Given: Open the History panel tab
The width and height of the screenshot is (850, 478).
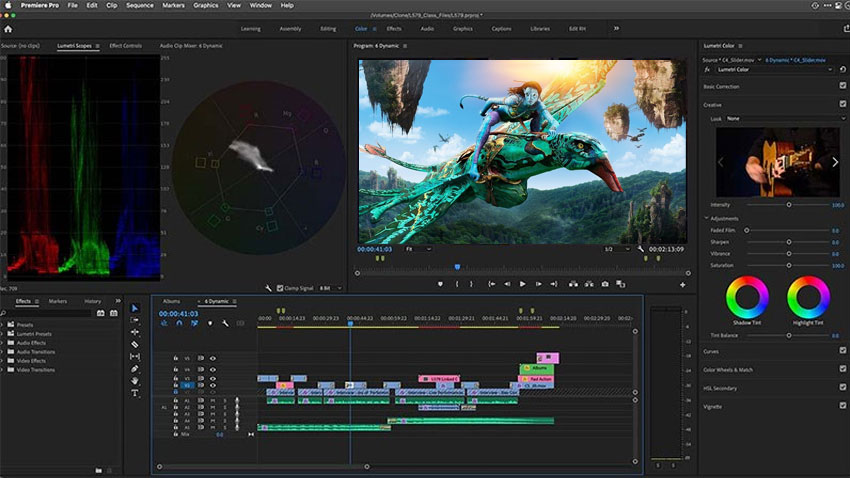Looking at the screenshot, I should pyautogui.click(x=92, y=301).
